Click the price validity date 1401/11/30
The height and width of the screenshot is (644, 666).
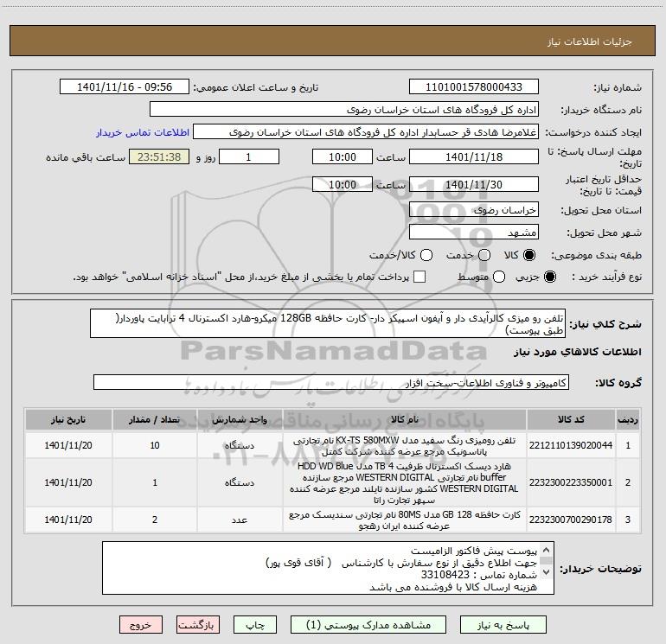(474, 184)
